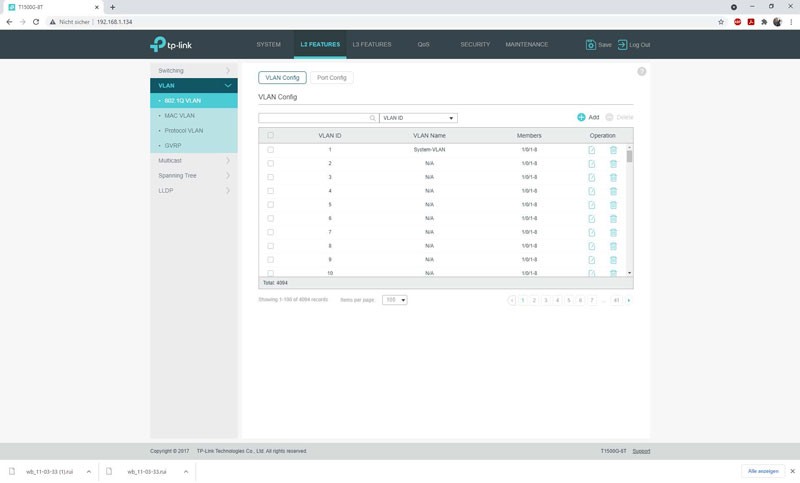
Task: Open the QoS top menu
Action: pyautogui.click(x=424, y=45)
